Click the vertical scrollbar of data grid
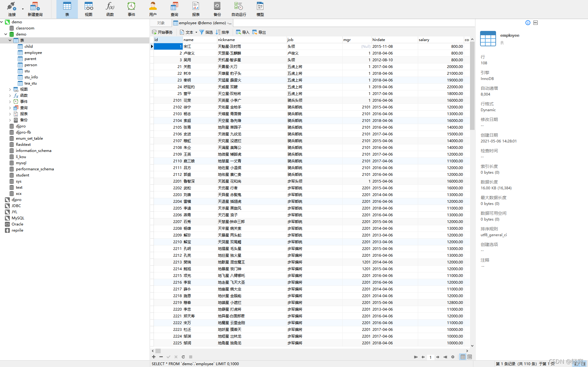The image size is (588, 367). pos(472,86)
